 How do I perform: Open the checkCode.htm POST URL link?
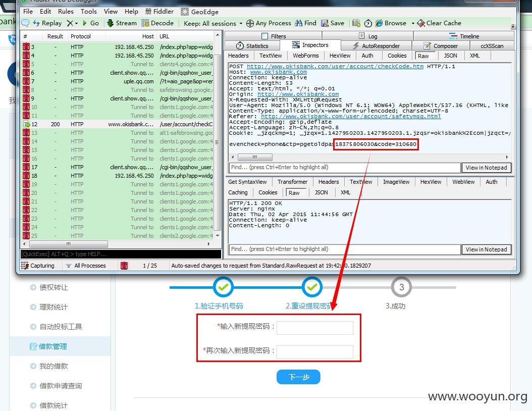[335, 66]
